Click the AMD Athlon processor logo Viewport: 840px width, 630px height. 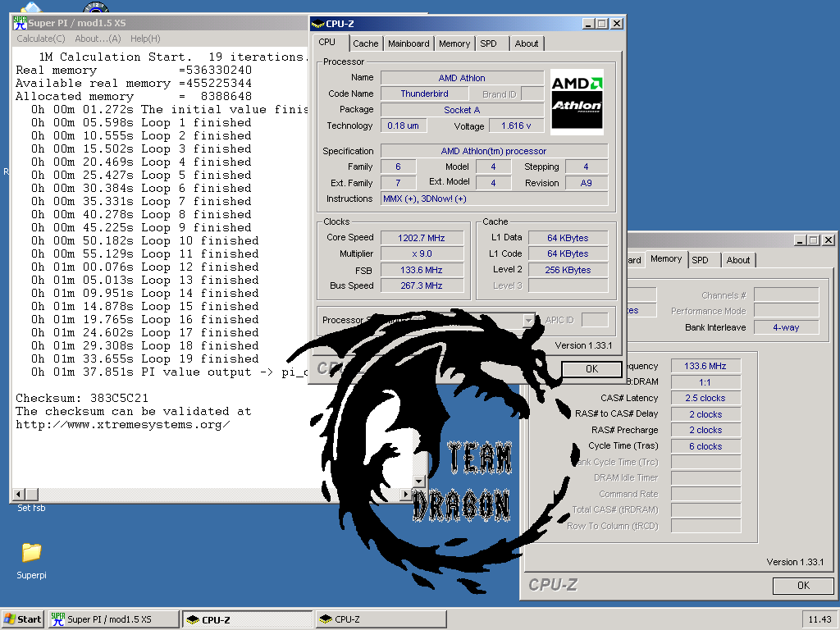577,102
